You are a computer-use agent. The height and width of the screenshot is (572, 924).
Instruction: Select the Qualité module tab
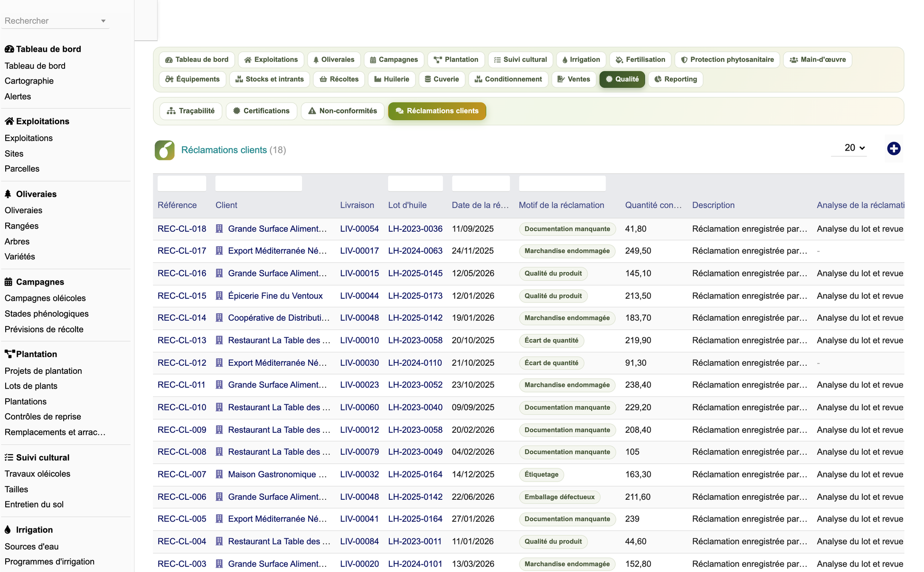pos(622,79)
